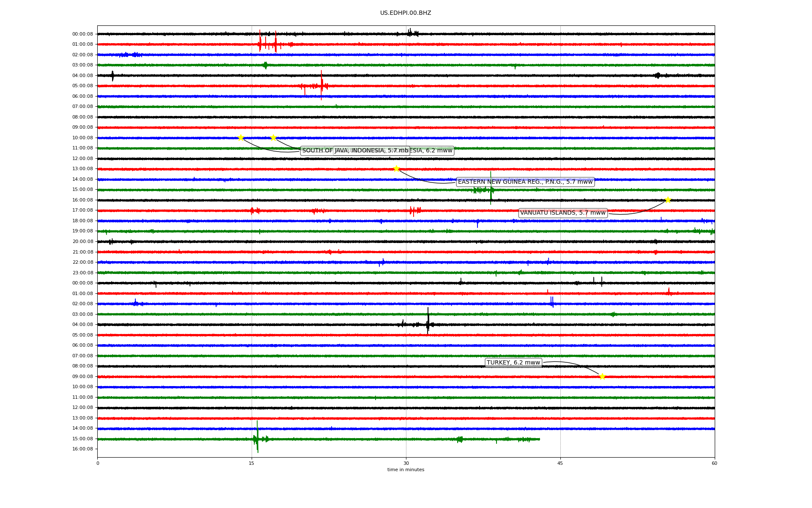Image resolution: width=812 pixels, height=508 pixels.
Task: Click the star marker for Eastern New Guinea event
Action: click(396, 169)
